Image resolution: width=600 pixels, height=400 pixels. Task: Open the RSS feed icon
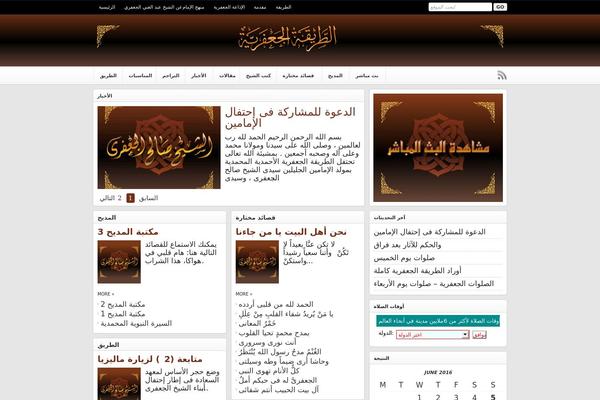click(502, 75)
